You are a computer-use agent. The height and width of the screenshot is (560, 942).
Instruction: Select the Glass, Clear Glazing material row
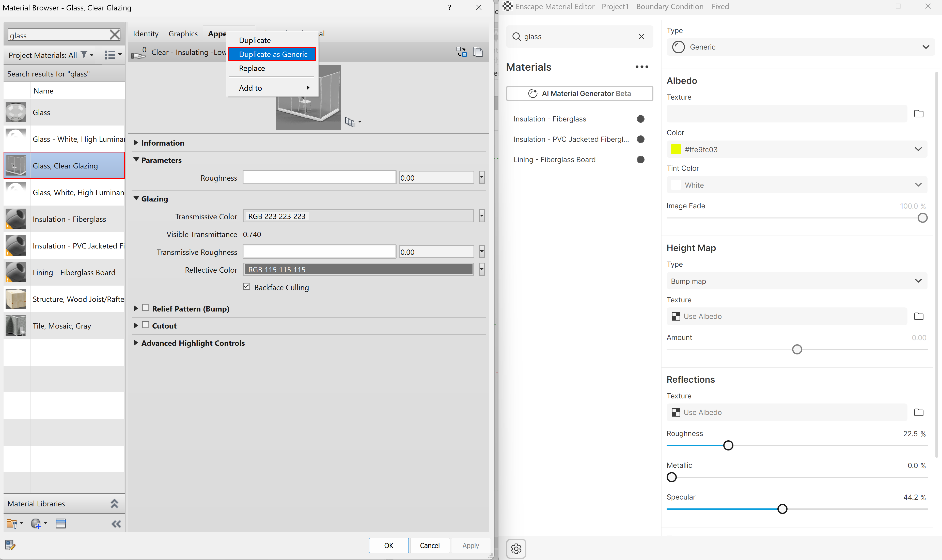pyautogui.click(x=64, y=165)
